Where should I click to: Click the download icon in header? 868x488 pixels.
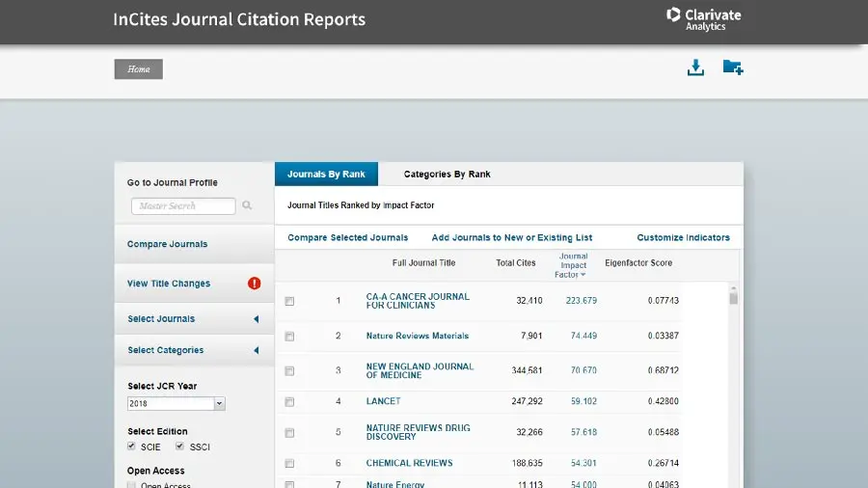[695, 68]
